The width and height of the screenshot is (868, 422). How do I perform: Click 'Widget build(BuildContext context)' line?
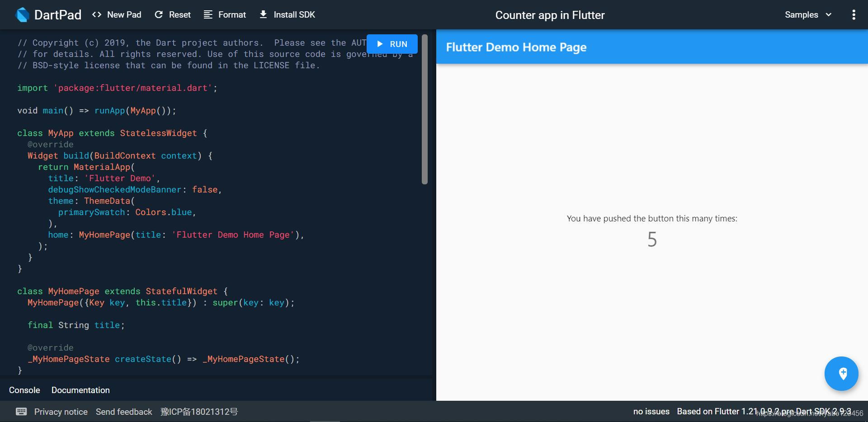coord(120,156)
